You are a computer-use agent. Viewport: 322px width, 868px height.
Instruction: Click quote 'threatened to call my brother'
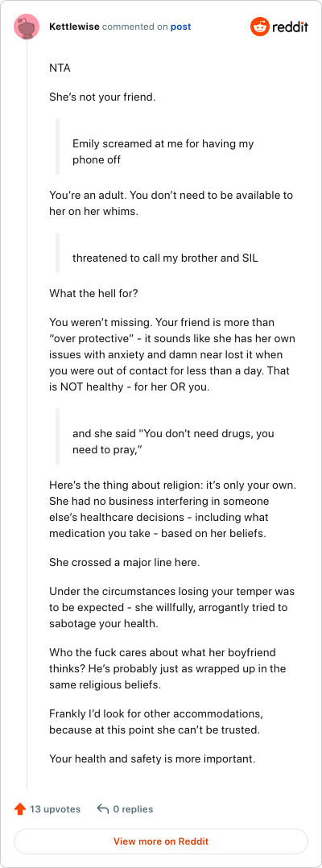pyautogui.click(x=165, y=258)
